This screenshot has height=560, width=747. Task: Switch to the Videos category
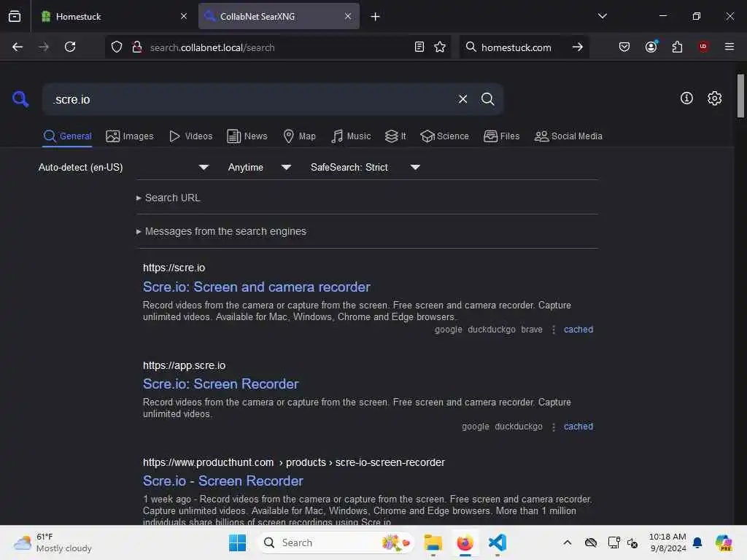pos(190,136)
